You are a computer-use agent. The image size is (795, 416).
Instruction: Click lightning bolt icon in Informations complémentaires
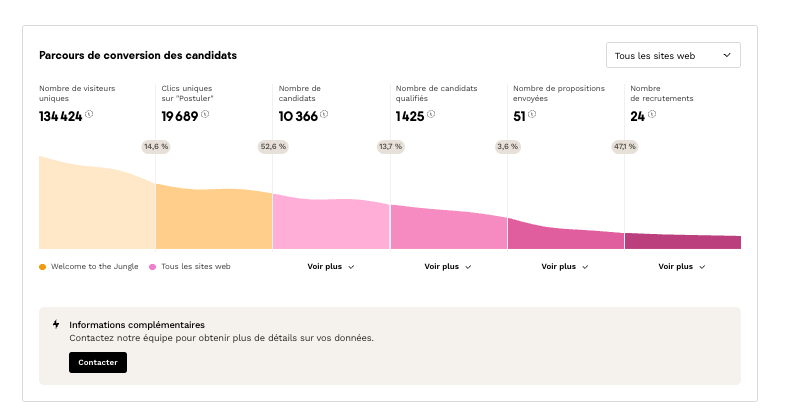coord(56,325)
